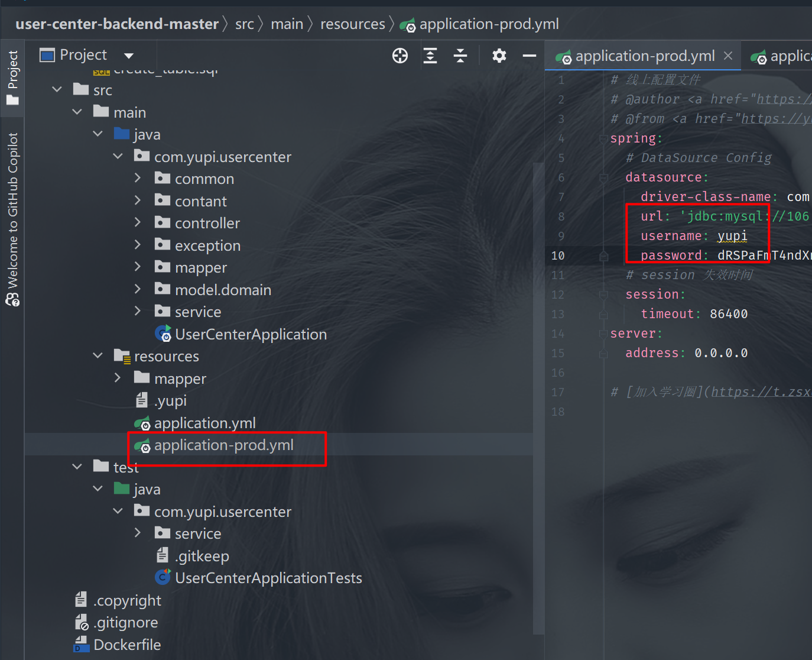This screenshot has width=812, height=660.
Task: Click the Collapse All toolbar icon
Action: point(460,56)
